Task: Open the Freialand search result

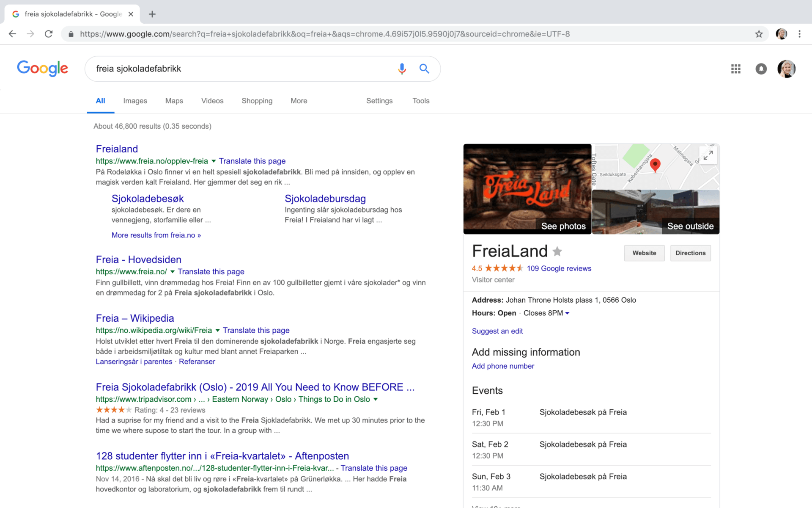Action: coord(117,149)
